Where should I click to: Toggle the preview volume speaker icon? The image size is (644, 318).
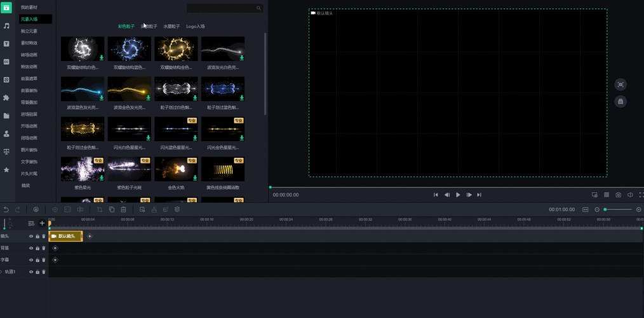pos(630,195)
